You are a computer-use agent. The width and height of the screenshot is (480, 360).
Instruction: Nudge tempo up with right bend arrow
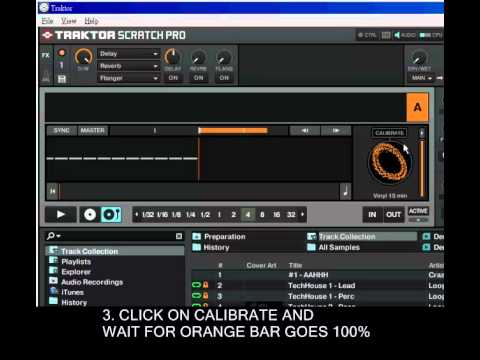pyautogui.click(x=336, y=131)
